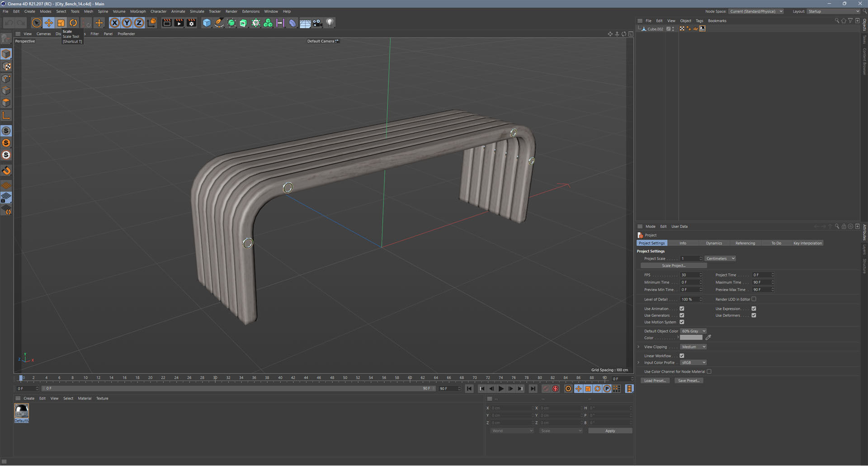Select the Rotate tool in top toolbar
Image resolution: width=868 pixels, height=466 pixels.
tap(73, 23)
